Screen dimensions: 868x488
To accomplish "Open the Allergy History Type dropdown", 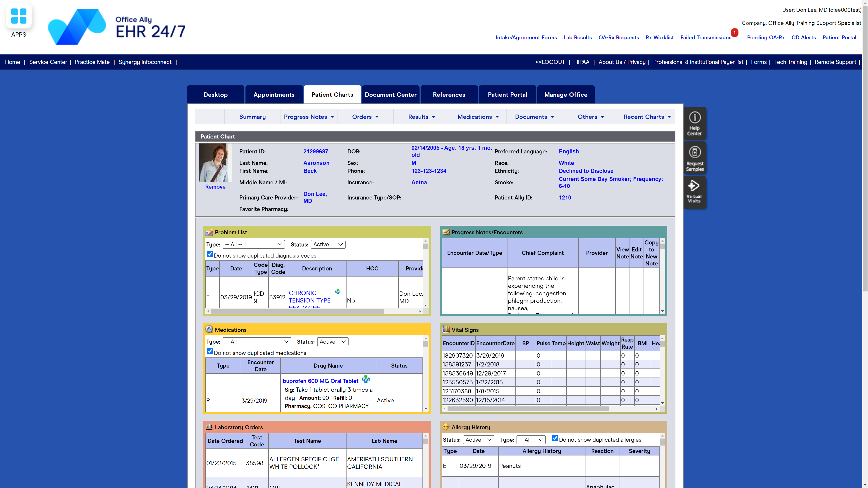I will (531, 439).
